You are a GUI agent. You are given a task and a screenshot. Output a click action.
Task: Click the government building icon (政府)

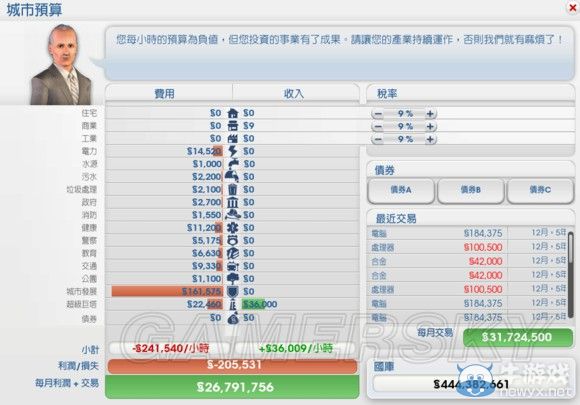click(232, 202)
